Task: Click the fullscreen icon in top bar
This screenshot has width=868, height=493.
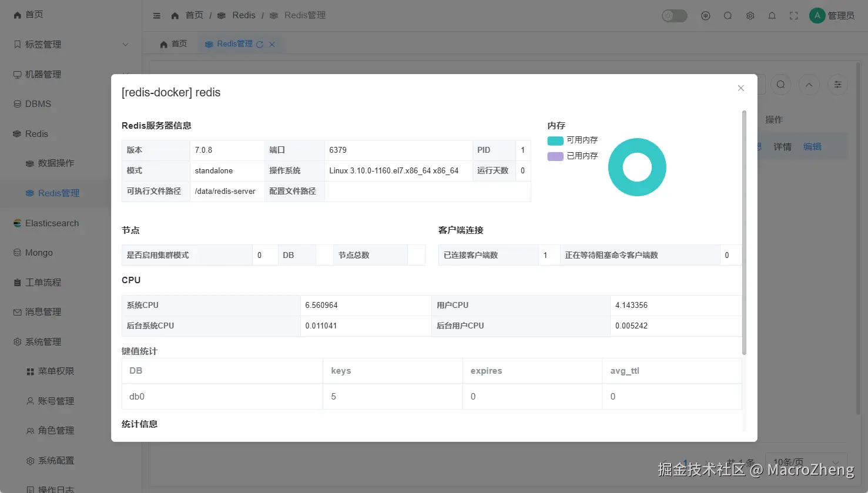Action: pos(794,16)
